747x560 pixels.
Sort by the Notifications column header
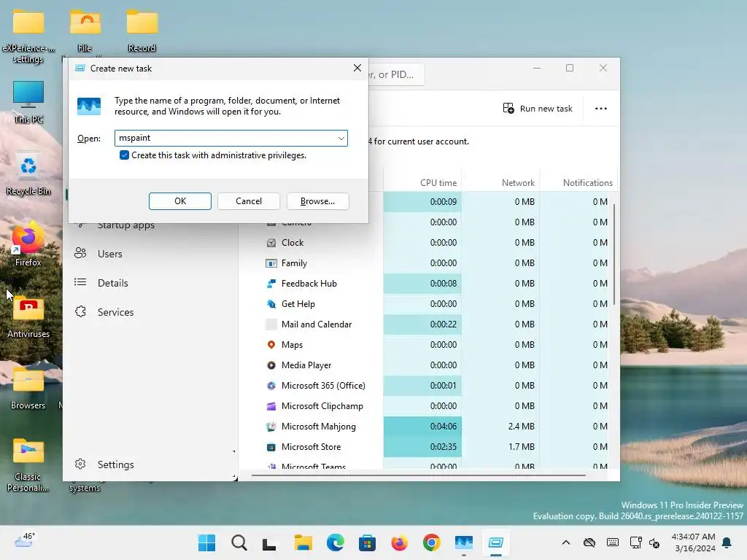coord(578,183)
